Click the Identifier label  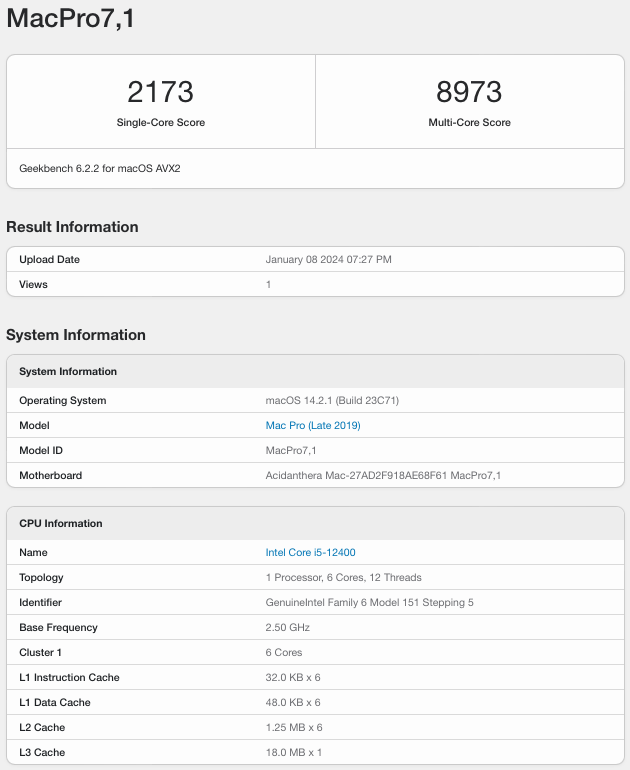[40, 603]
